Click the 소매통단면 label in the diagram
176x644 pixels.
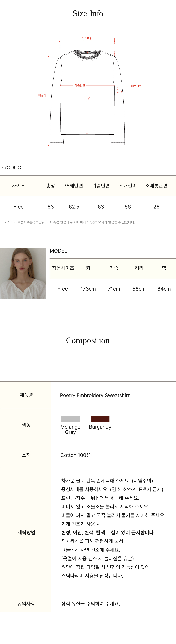[x=135, y=86]
